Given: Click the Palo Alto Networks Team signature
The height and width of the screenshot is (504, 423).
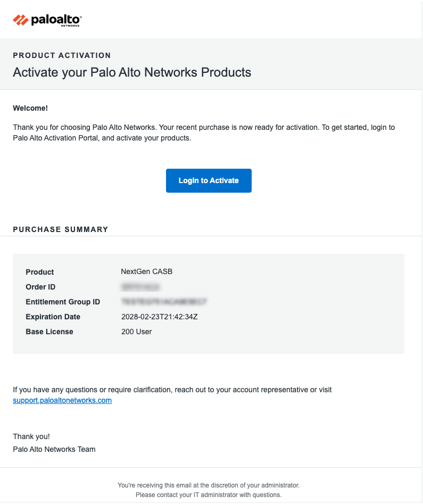Looking at the screenshot, I should coord(54,449).
